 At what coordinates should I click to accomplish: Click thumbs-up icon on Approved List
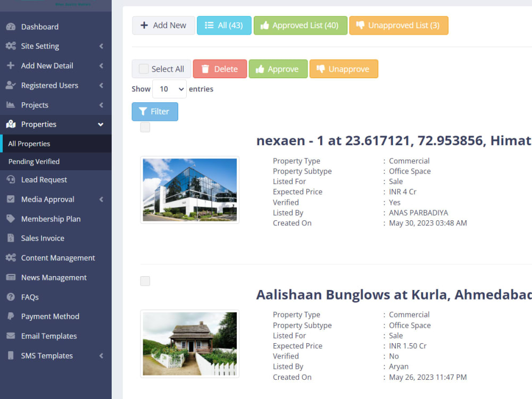[264, 25]
